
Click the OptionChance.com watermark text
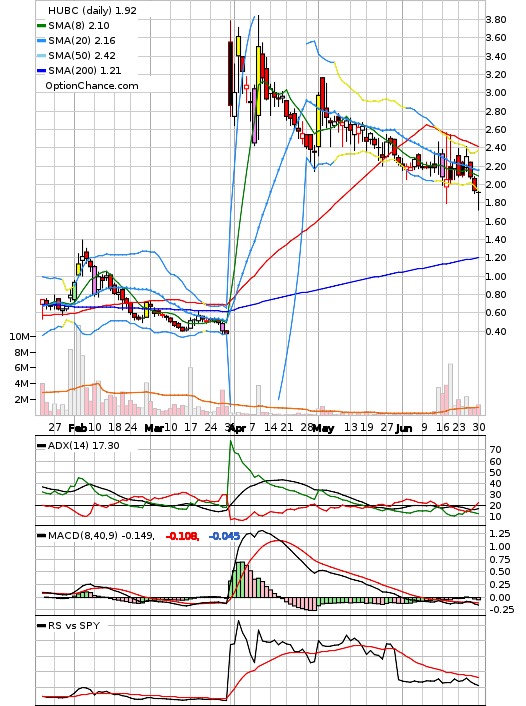pyautogui.click(x=92, y=86)
